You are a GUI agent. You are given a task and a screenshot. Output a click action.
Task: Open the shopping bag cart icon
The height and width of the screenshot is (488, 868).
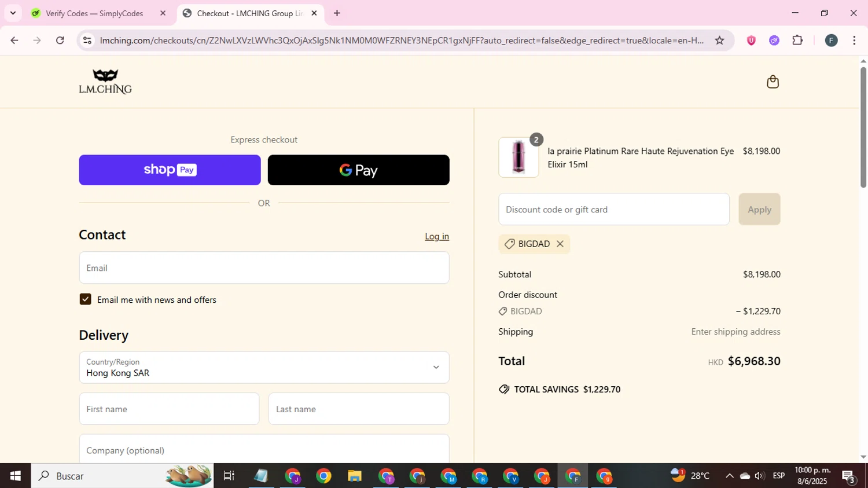pyautogui.click(x=773, y=82)
